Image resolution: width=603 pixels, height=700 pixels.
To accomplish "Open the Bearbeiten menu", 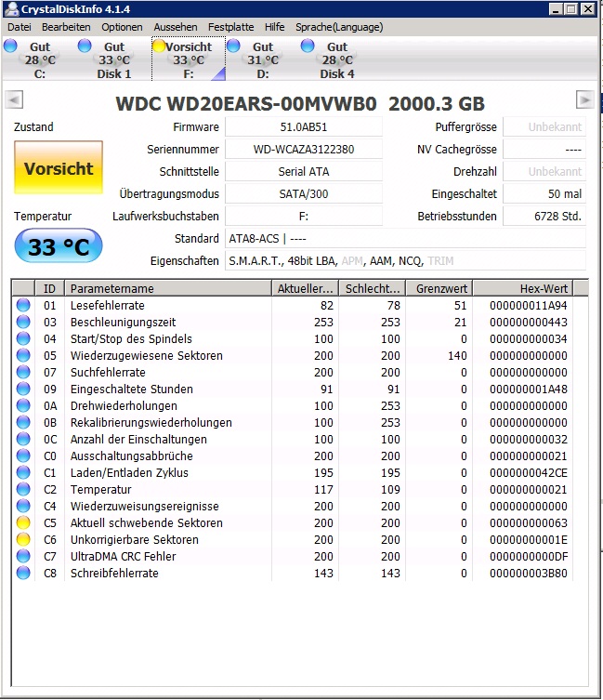I will [66, 27].
